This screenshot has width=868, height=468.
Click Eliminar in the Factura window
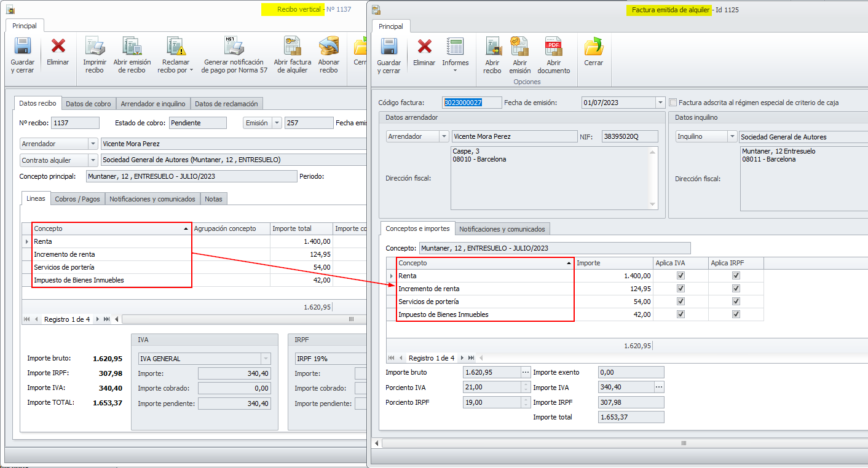pos(424,53)
